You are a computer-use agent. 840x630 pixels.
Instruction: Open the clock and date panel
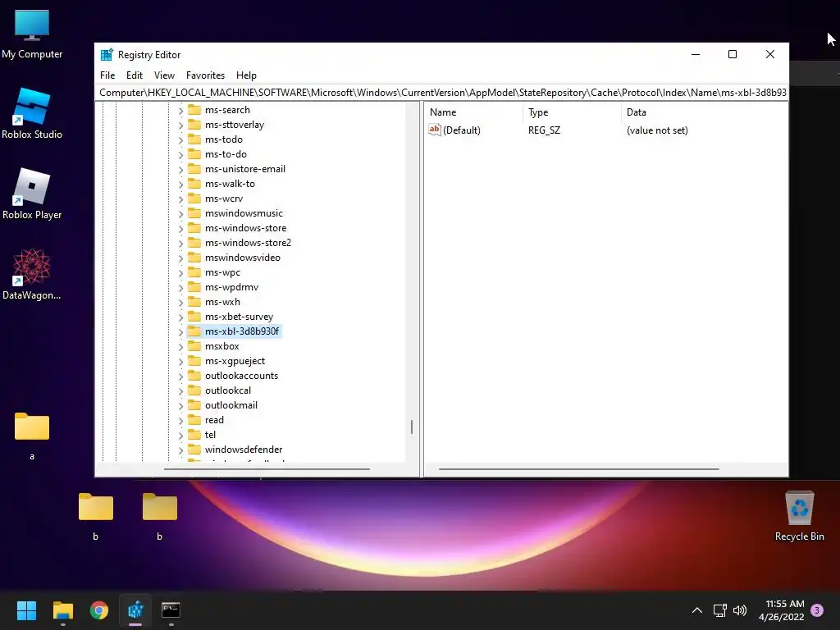(782, 610)
